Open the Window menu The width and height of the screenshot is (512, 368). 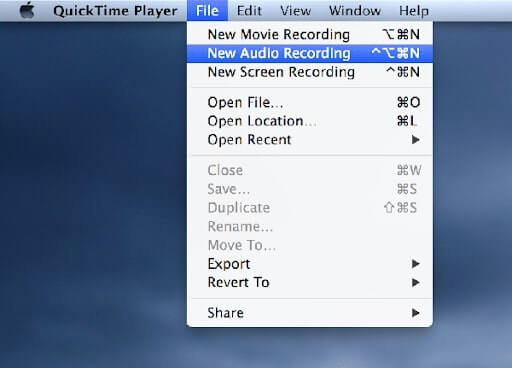pyautogui.click(x=355, y=11)
